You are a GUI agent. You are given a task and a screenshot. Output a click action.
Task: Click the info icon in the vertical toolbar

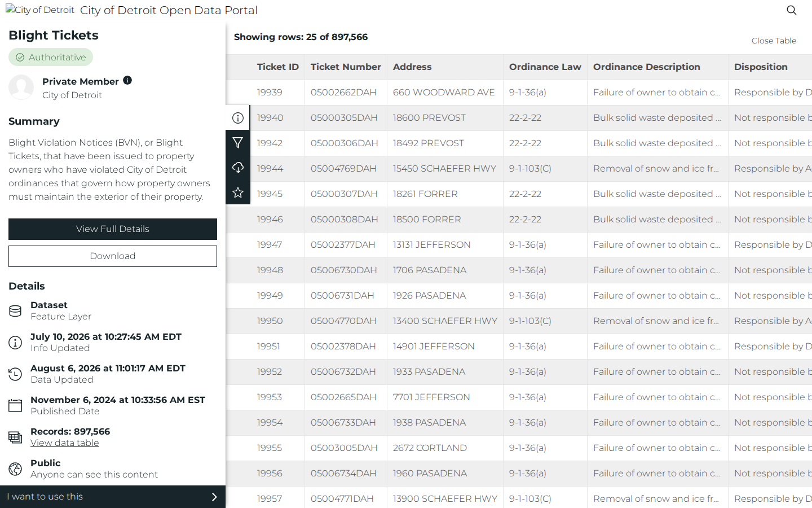pos(238,118)
